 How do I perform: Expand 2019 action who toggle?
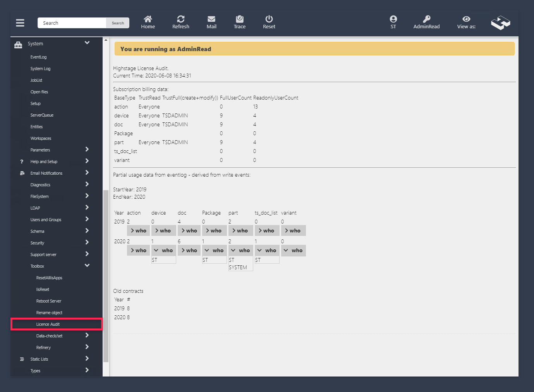pos(139,230)
